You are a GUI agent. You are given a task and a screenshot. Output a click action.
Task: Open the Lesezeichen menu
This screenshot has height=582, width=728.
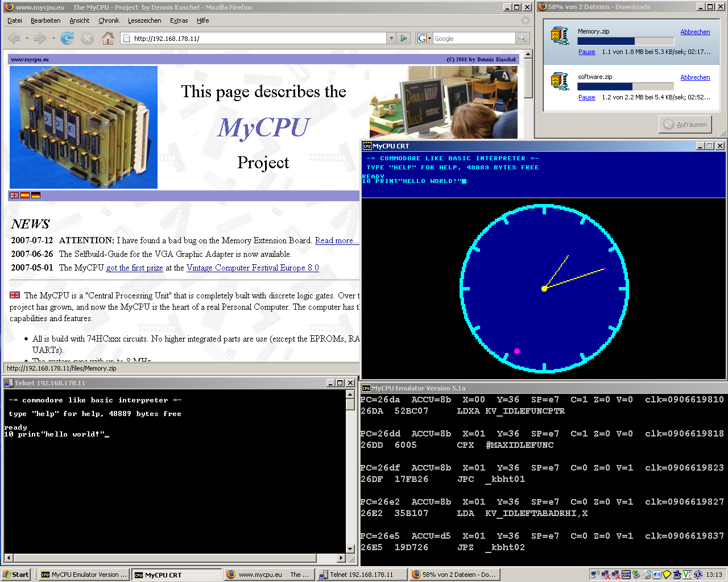pos(144,20)
